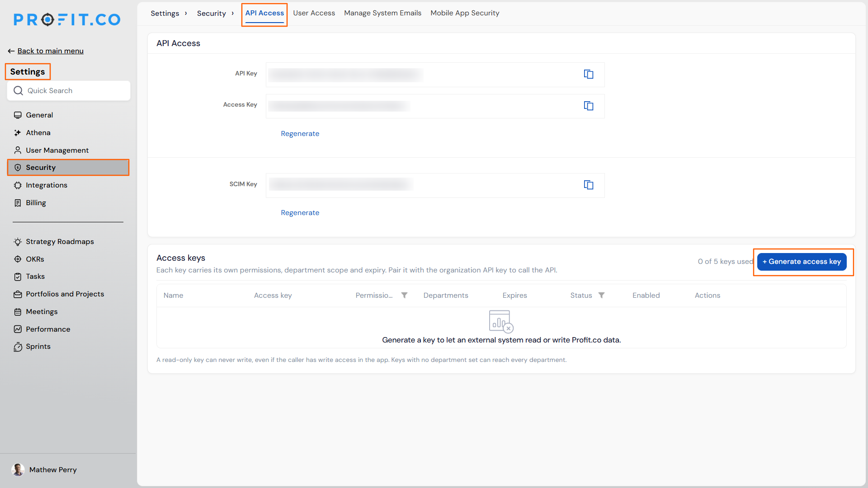Open Performance label in sidebar
868x488 pixels.
pyautogui.click(x=48, y=329)
